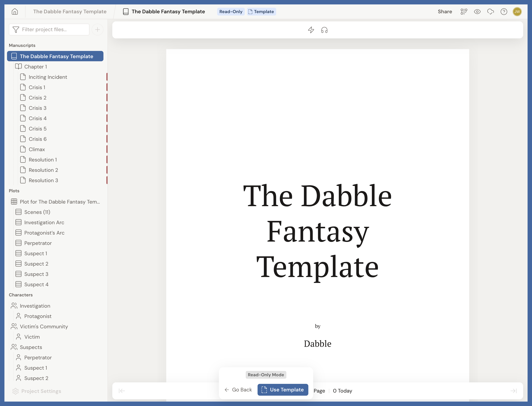Image resolution: width=532 pixels, height=406 pixels.
Task: Click the Template badge in header
Action: pos(261,12)
